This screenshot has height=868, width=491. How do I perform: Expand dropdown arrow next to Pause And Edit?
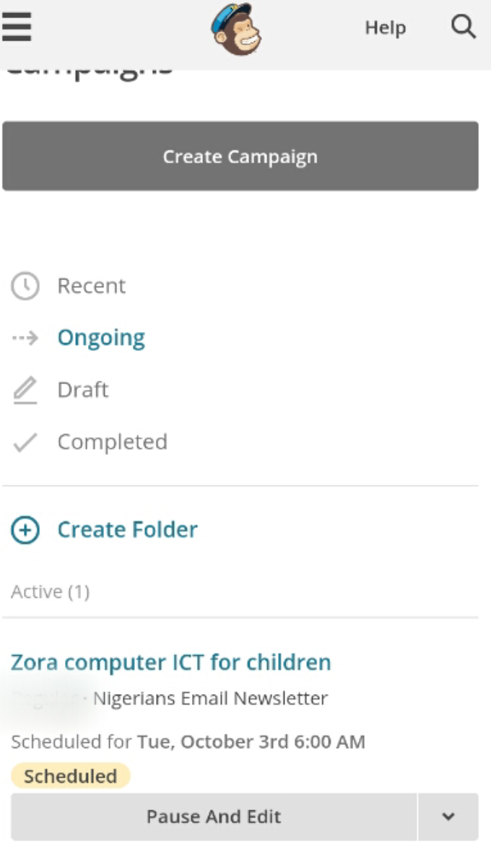(x=448, y=817)
